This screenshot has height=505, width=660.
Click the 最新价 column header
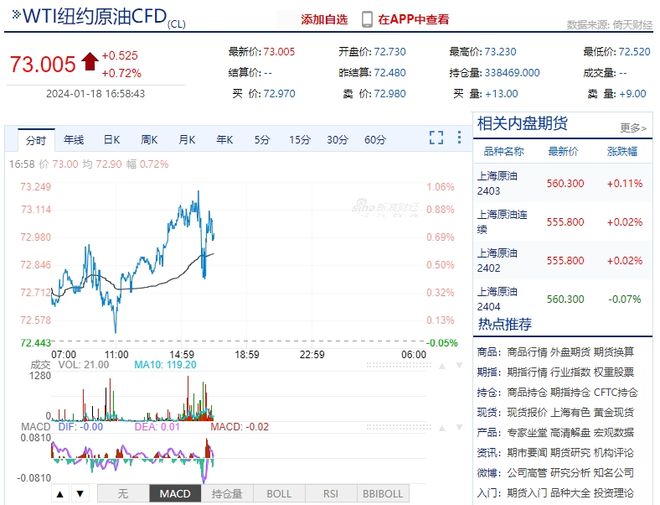click(x=563, y=152)
